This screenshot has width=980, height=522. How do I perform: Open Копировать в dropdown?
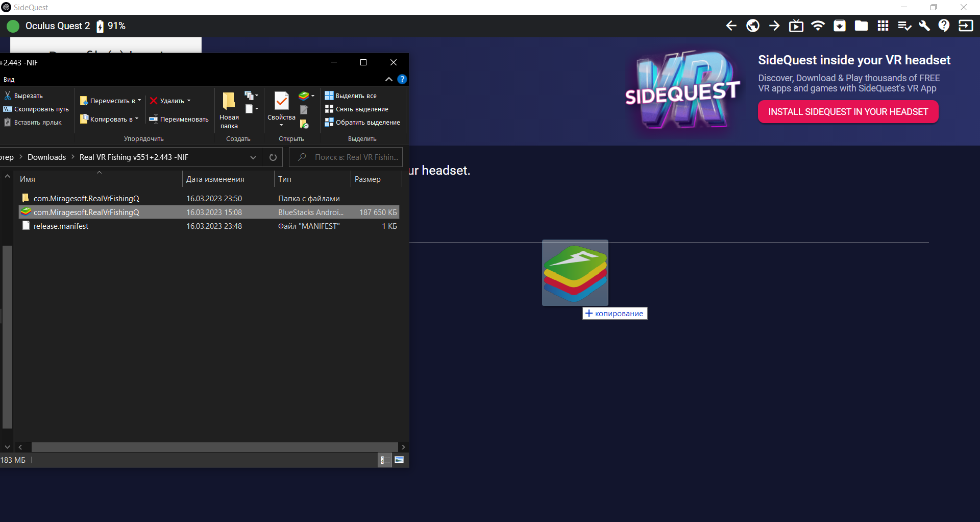109,119
